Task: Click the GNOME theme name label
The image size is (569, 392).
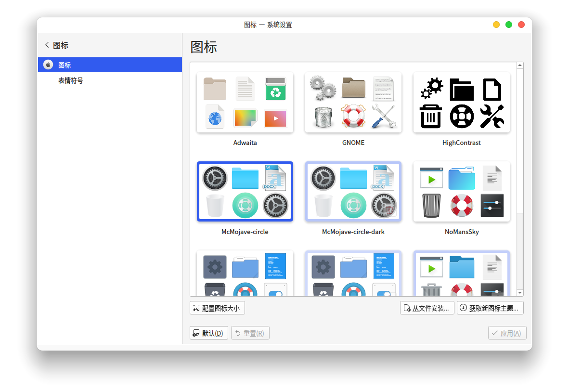Action: click(x=353, y=143)
